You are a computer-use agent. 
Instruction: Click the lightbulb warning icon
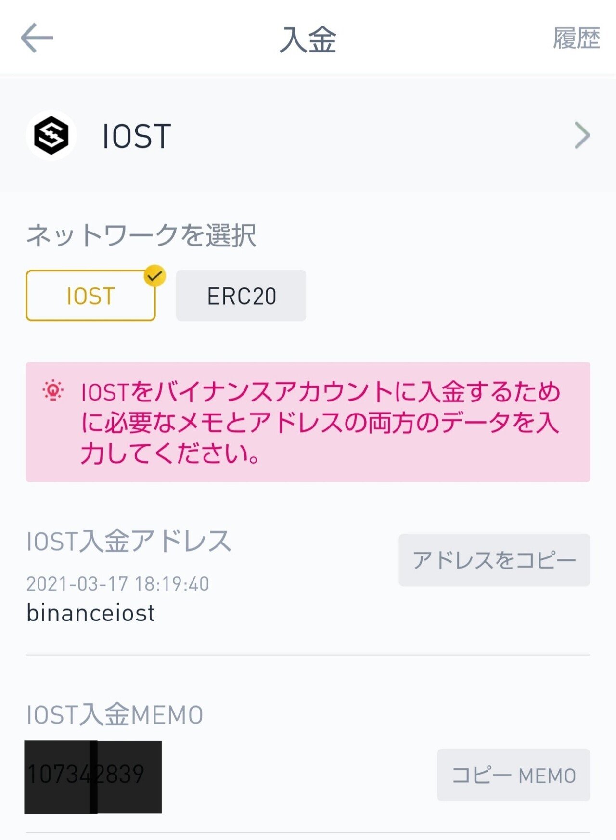coord(53,391)
